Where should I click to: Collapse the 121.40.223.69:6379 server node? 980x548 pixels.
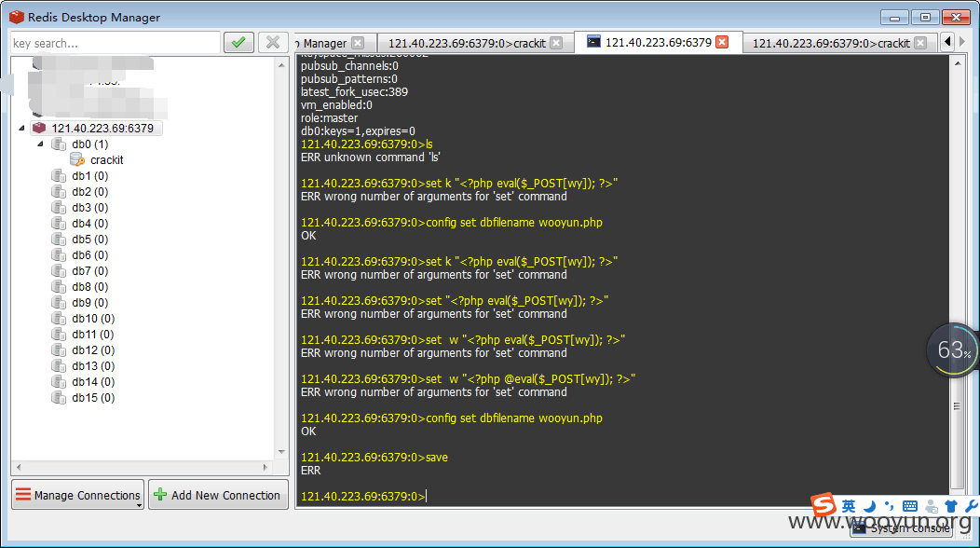point(21,128)
